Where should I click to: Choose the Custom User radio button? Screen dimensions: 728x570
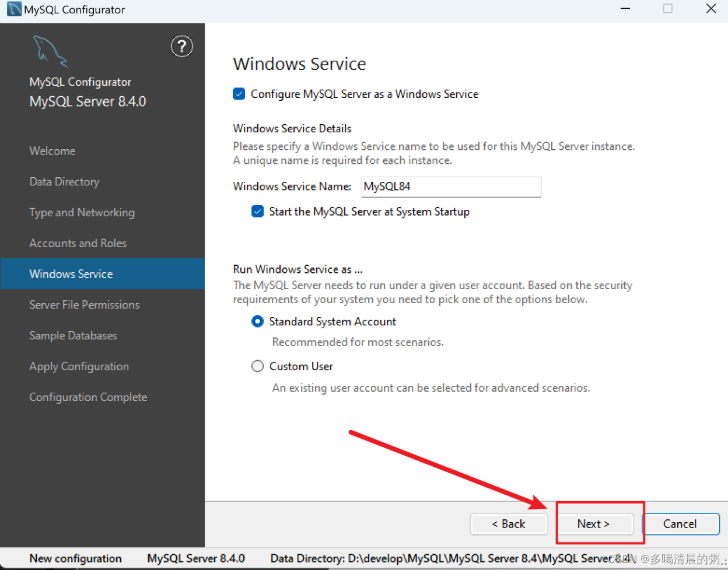257,366
